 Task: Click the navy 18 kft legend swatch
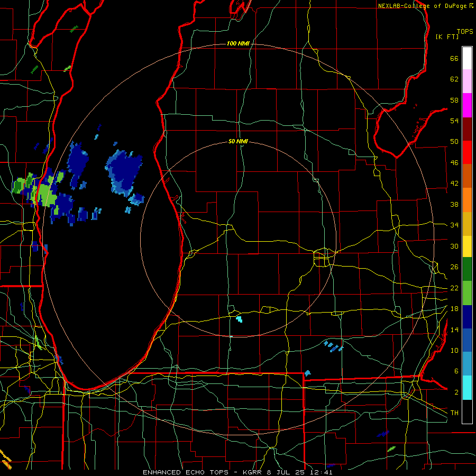[x=467, y=317]
